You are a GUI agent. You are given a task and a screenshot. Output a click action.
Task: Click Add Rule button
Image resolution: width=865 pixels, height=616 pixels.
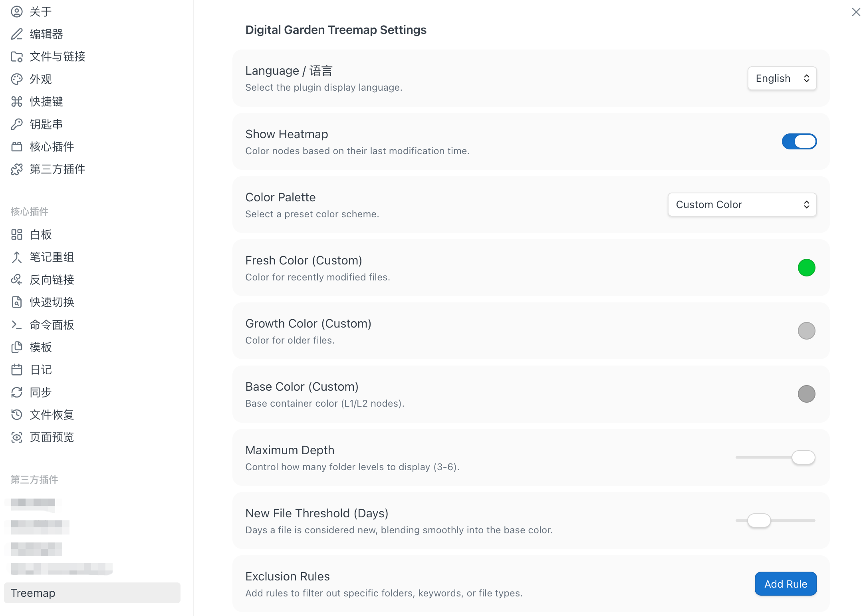click(786, 584)
